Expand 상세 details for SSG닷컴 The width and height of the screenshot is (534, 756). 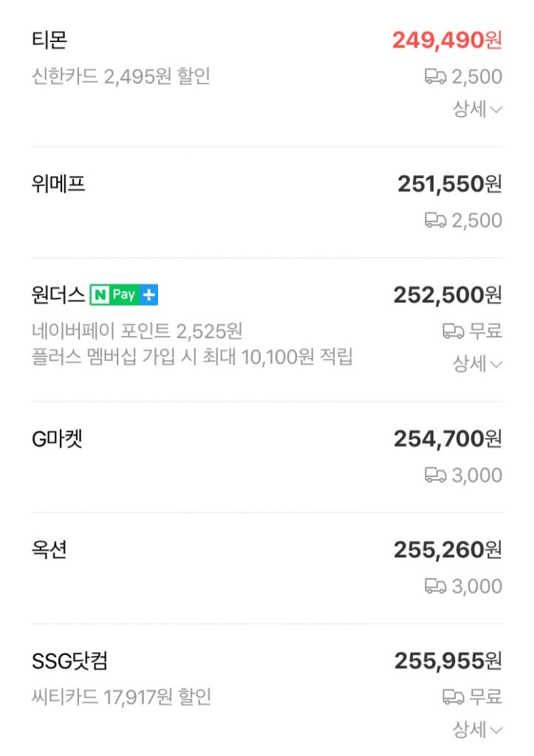point(477,729)
